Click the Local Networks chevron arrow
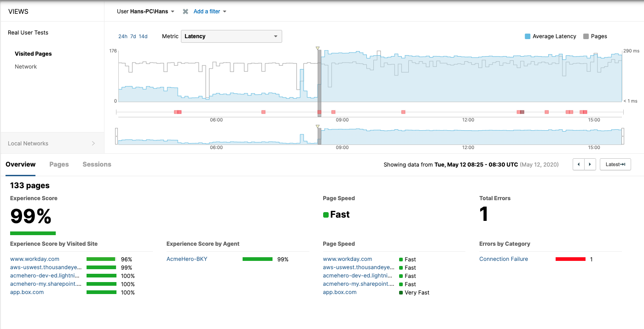The image size is (644, 329). 93,144
